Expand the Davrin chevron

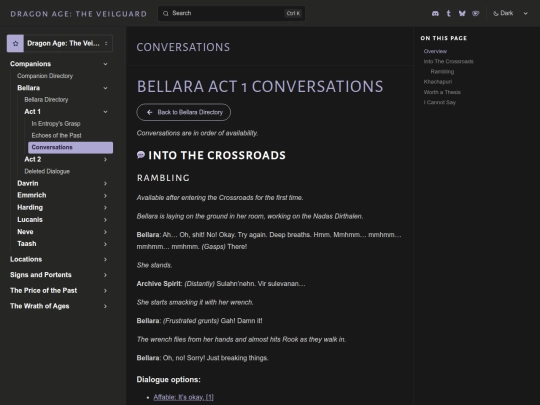(105, 184)
